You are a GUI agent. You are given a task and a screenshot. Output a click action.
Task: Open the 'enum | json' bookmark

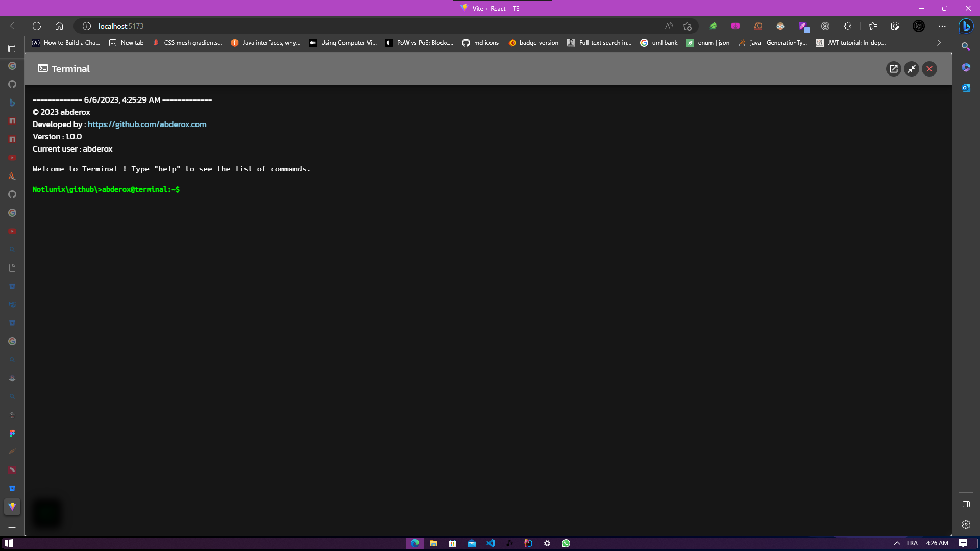click(707, 43)
